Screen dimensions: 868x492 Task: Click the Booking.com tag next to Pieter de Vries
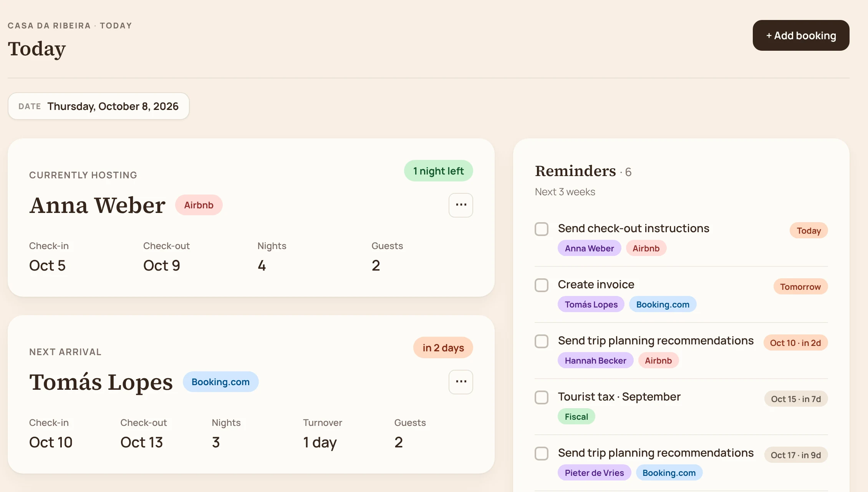[x=669, y=473]
